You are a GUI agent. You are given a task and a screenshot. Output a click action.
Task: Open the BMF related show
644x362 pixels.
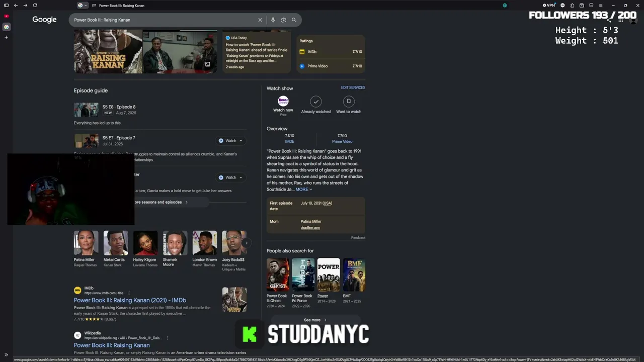point(354,281)
